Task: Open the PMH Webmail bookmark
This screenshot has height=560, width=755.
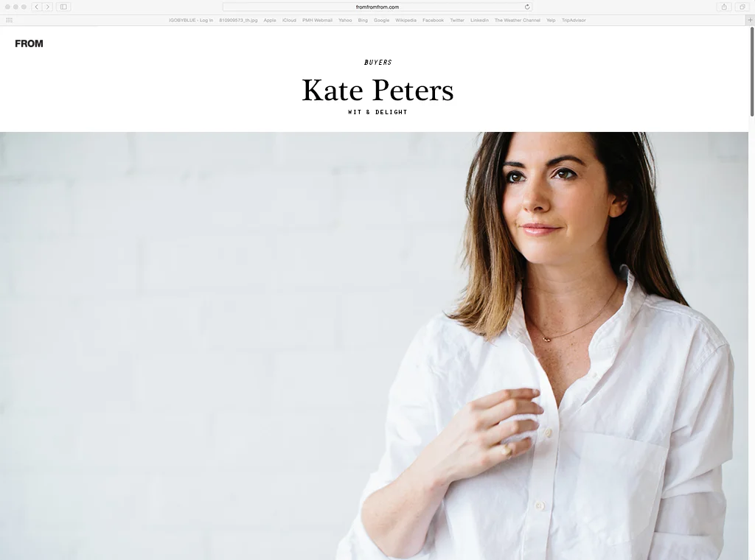Action: tap(317, 20)
